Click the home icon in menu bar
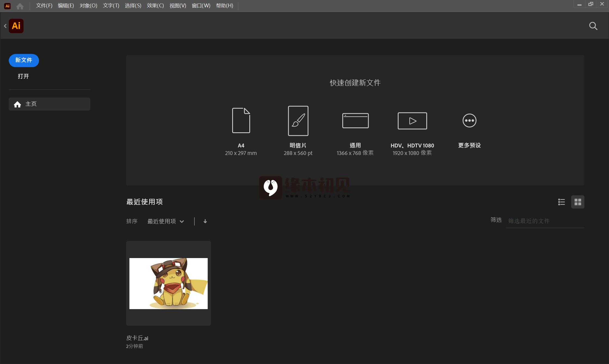The width and height of the screenshot is (609, 364). click(x=20, y=6)
